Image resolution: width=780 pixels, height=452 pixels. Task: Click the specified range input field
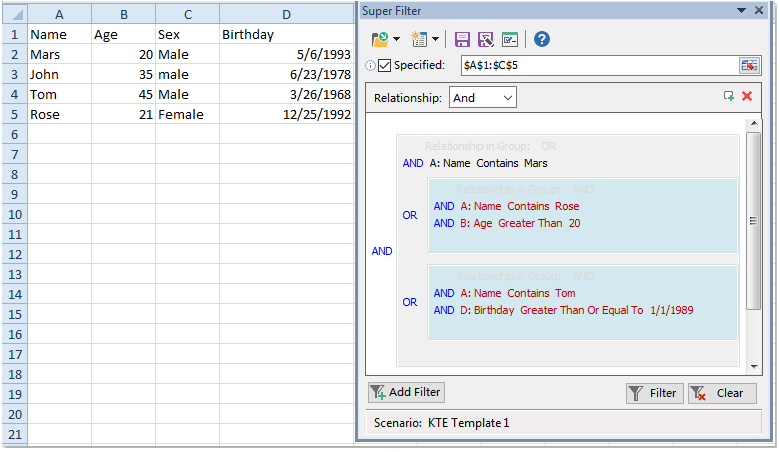[x=597, y=65]
